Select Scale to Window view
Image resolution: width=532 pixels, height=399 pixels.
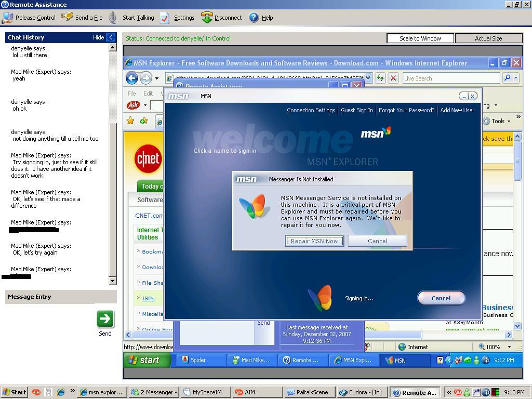coord(420,38)
